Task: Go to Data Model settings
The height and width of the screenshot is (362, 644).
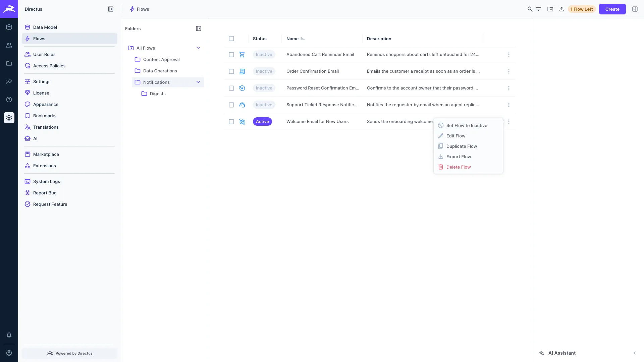Action: coord(69,27)
